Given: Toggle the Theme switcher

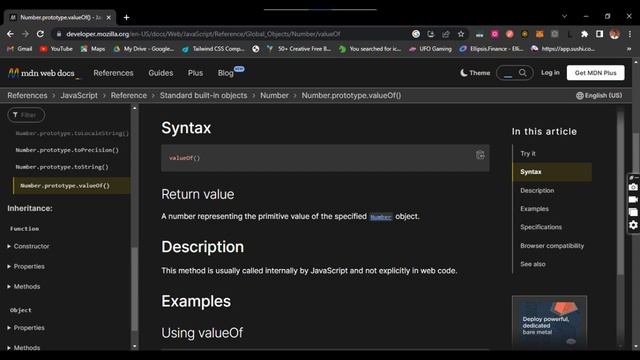Looking at the screenshot, I should click(x=475, y=73).
